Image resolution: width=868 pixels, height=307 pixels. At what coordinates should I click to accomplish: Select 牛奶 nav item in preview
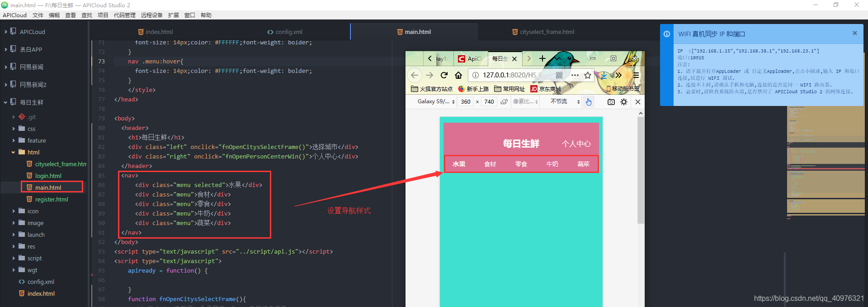pyautogui.click(x=552, y=164)
